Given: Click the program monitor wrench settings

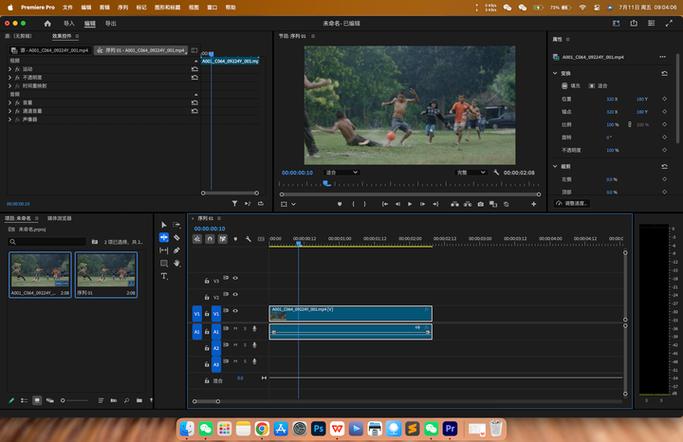Looking at the screenshot, I should tap(496, 172).
